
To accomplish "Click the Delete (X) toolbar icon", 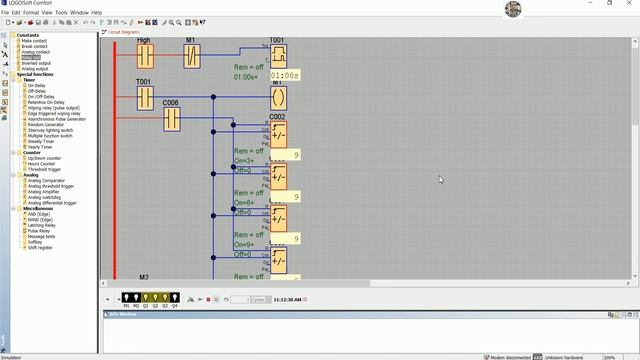I will [76, 22].
